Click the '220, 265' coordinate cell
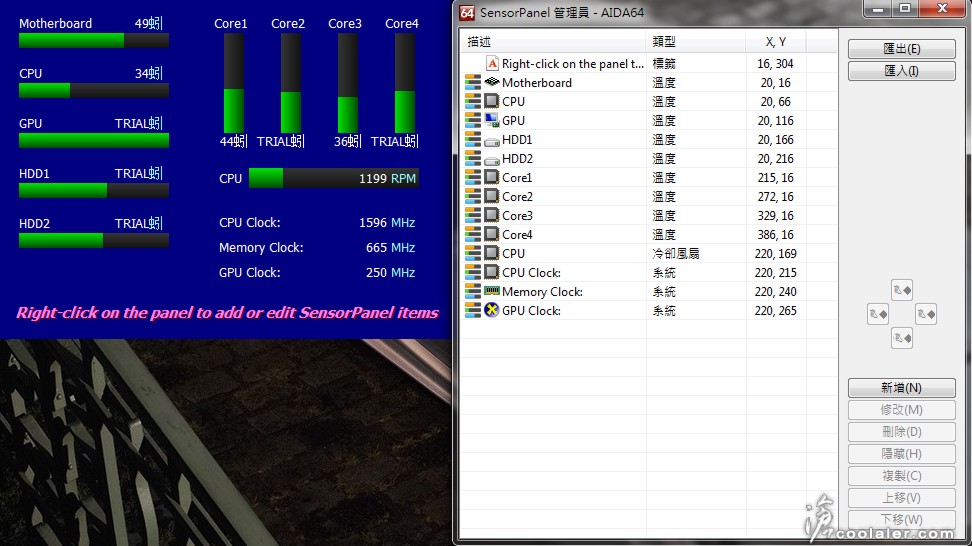The width and height of the screenshot is (972, 546). tap(775, 310)
